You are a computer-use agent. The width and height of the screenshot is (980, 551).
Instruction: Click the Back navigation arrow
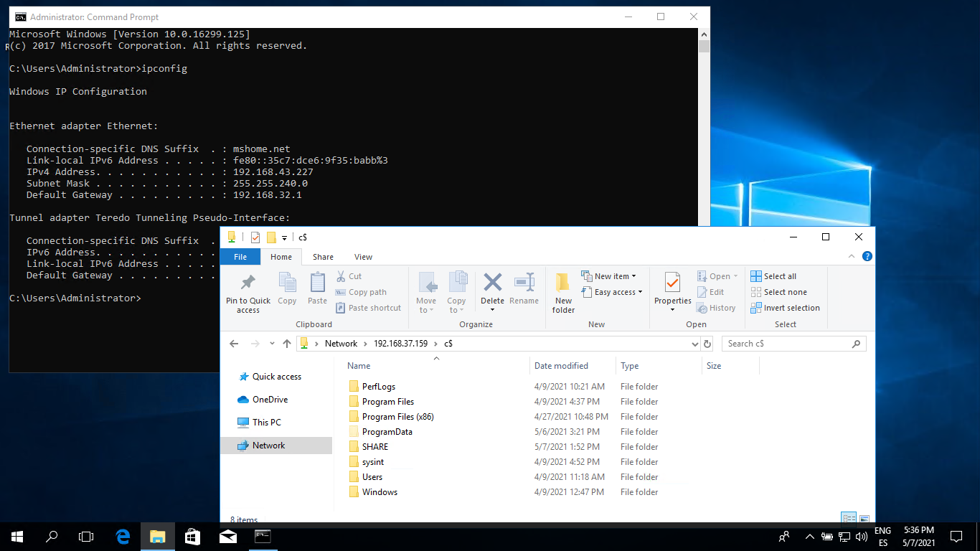234,344
